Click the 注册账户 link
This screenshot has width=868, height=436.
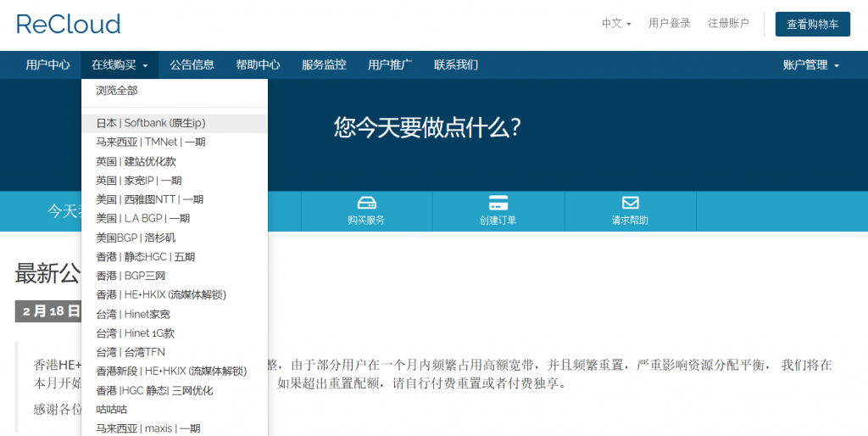[x=728, y=23]
